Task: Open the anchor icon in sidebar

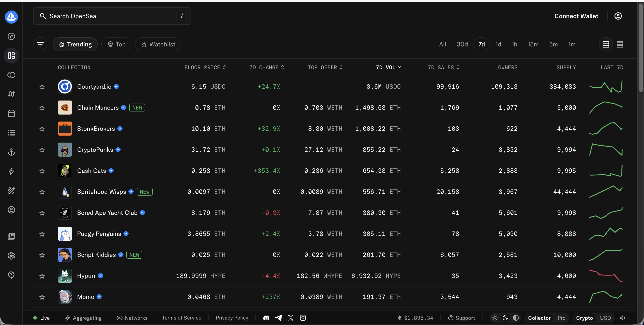Action: click(11, 152)
